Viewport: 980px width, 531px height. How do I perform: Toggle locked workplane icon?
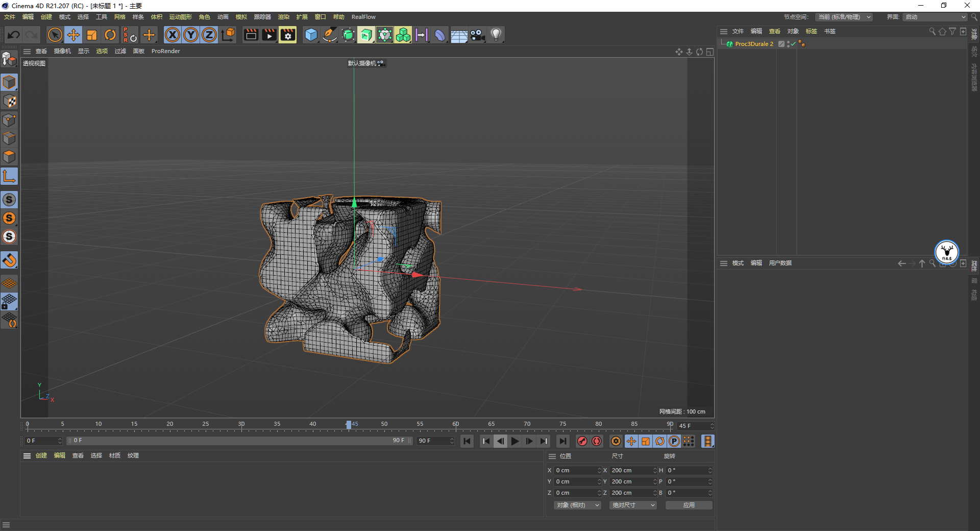10,302
